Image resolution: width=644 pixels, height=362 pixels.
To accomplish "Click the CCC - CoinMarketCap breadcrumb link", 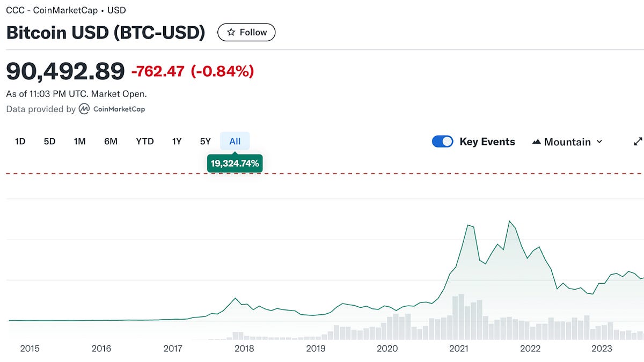I will pyautogui.click(x=54, y=10).
